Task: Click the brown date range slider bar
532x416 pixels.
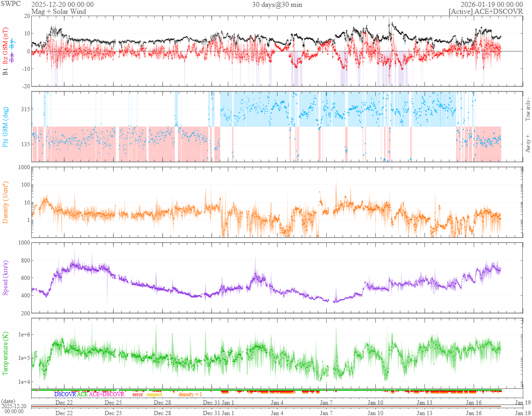Action: coord(266,406)
